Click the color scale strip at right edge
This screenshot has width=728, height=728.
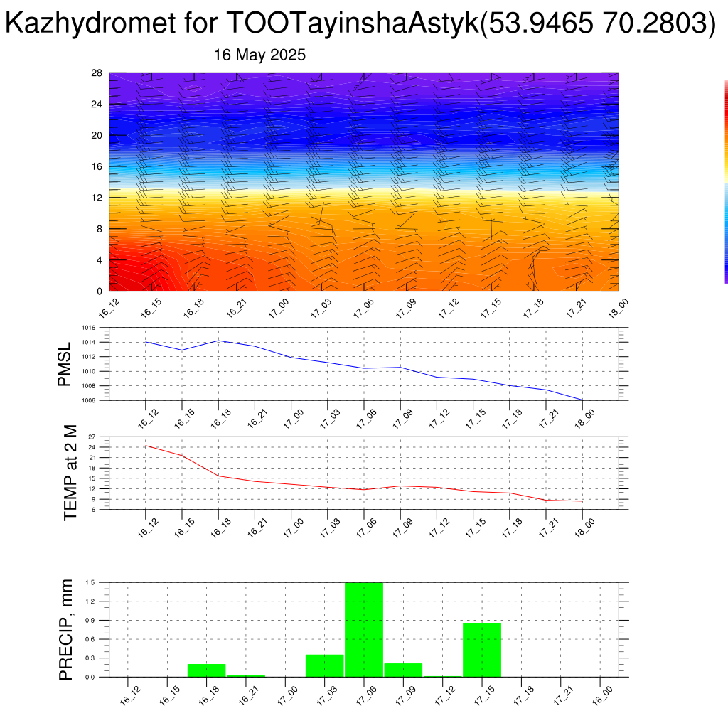[726, 181]
